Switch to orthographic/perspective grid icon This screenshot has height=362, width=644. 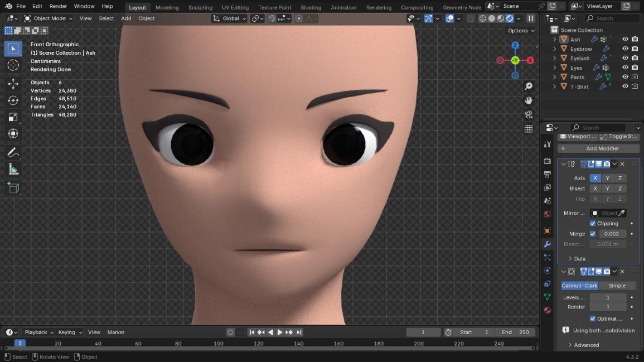[529, 129]
